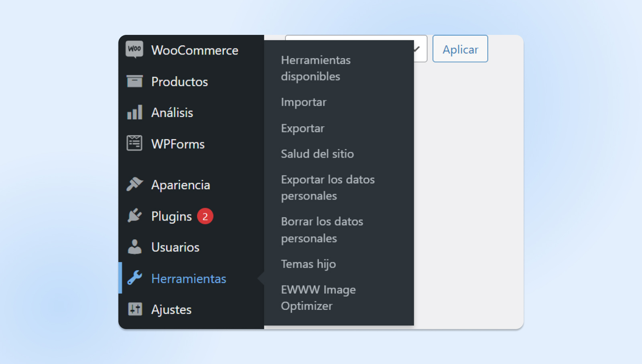Open Salud del sitio page
Viewport: 642px width, 364px height.
(x=317, y=154)
